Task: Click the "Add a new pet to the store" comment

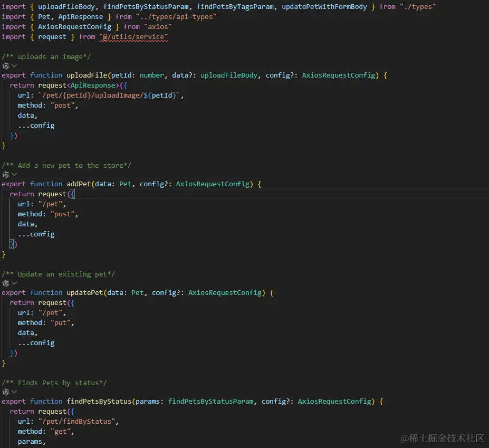Action: pos(66,166)
